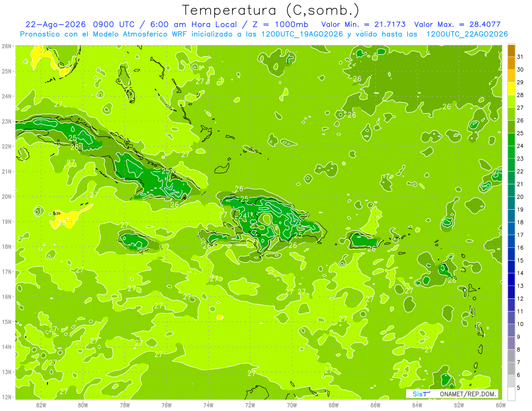This screenshot has height=411, width=532.
Task: Click legend value 20
Action: coord(520,197)
